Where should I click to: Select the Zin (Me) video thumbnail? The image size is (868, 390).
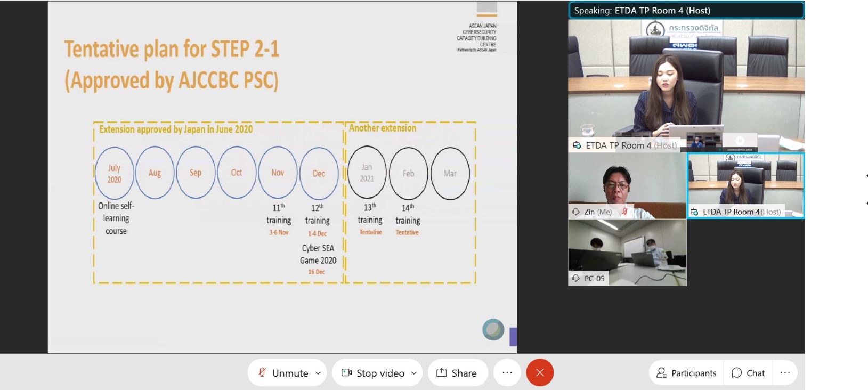[x=627, y=184]
